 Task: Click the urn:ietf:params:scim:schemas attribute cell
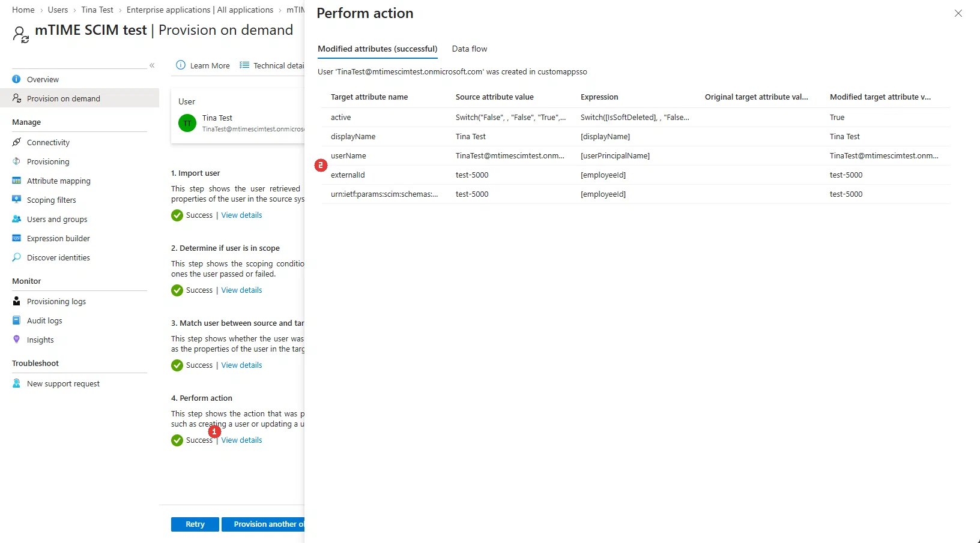point(384,194)
